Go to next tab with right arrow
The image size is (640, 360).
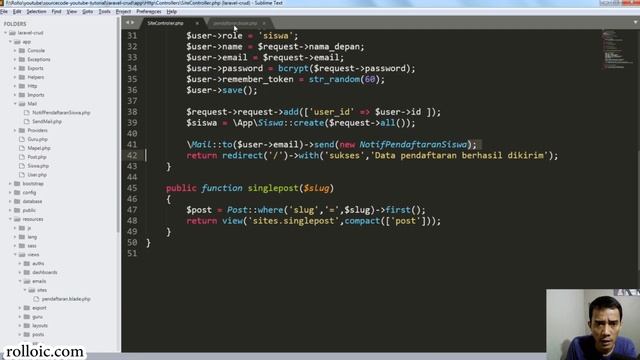133,23
